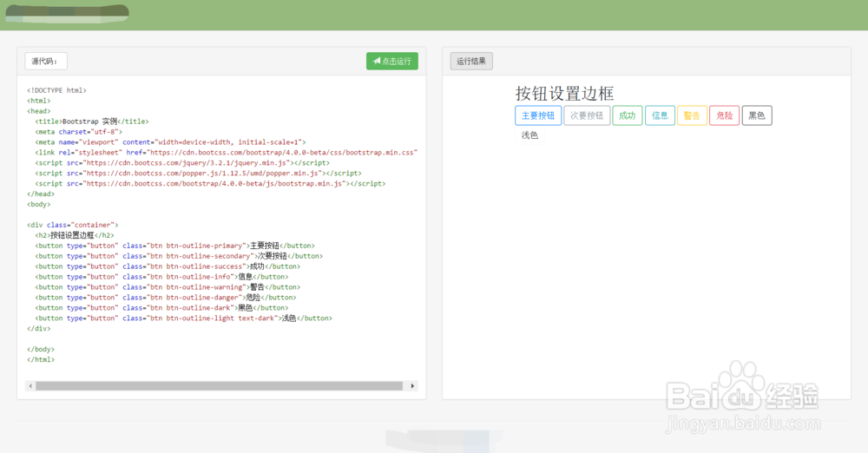Click the closing </html> tag line
This screenshot has height=453, width=868.
click(41, 359)
